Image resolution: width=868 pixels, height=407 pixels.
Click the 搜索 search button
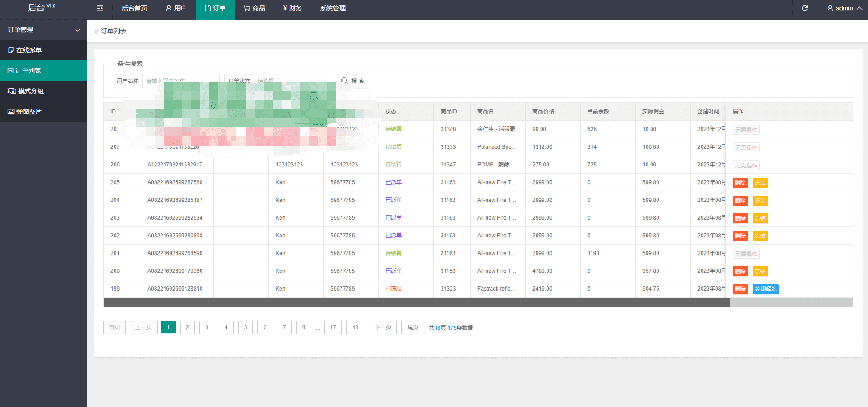[352, 81]
